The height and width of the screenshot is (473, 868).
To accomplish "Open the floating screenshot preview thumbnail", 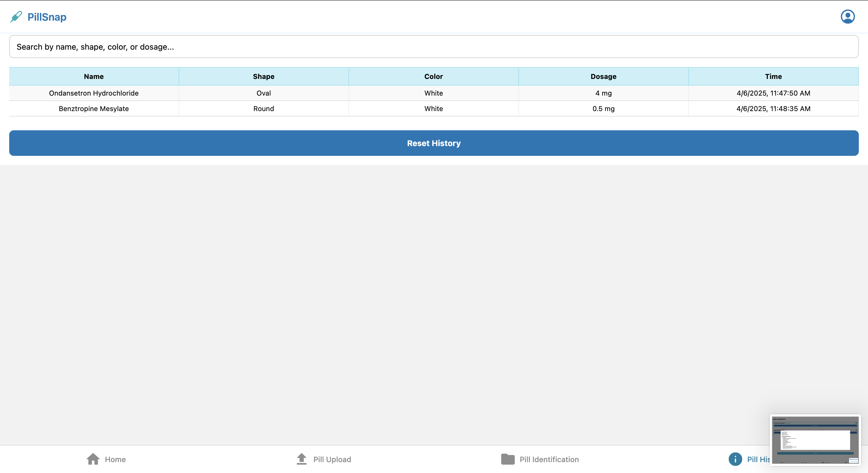I will (x=815, y=440).
